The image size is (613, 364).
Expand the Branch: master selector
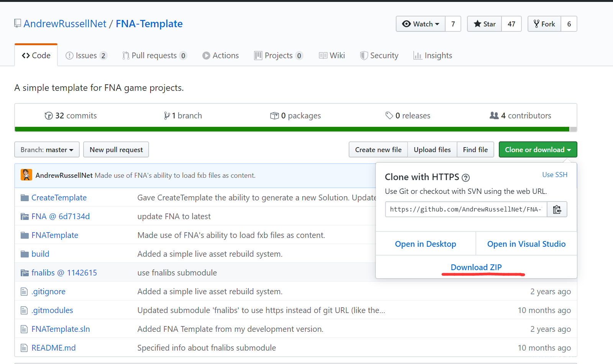47,150
